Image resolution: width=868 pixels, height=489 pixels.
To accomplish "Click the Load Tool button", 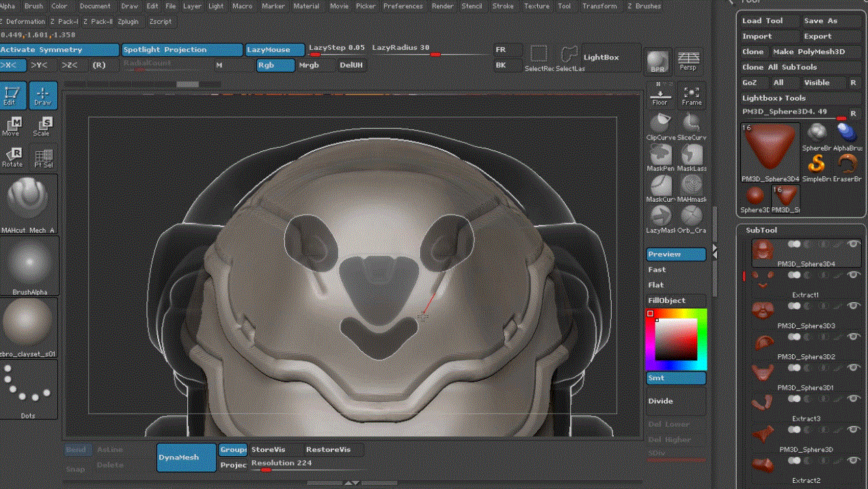I will coord(769,21).
